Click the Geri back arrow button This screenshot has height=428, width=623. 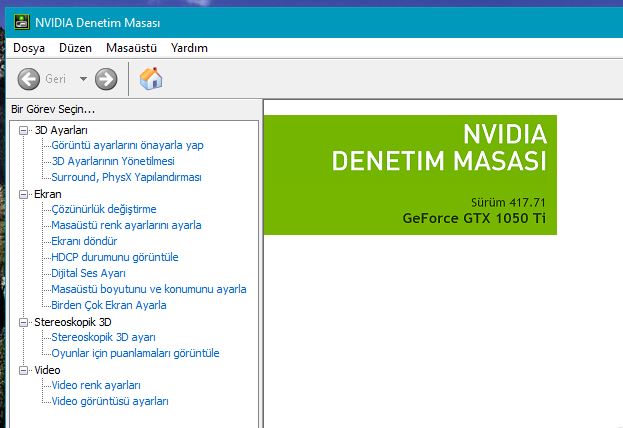pos(29,79)
